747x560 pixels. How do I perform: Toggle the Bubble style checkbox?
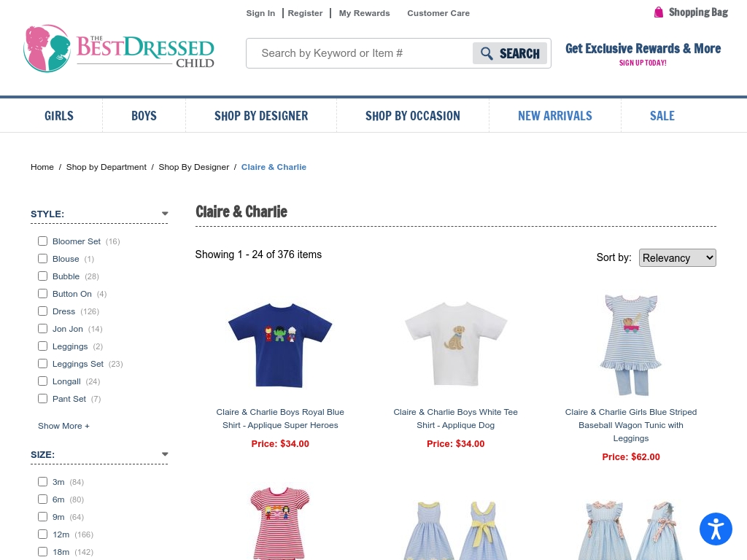43,276
